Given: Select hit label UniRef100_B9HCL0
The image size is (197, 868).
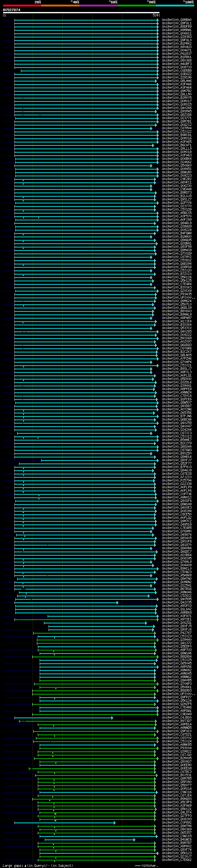Looking at the screenshot, I should point(176,568).
